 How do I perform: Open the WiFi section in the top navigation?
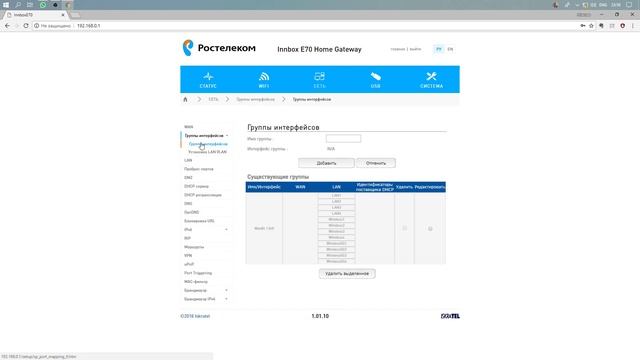(x=264, y=80)
